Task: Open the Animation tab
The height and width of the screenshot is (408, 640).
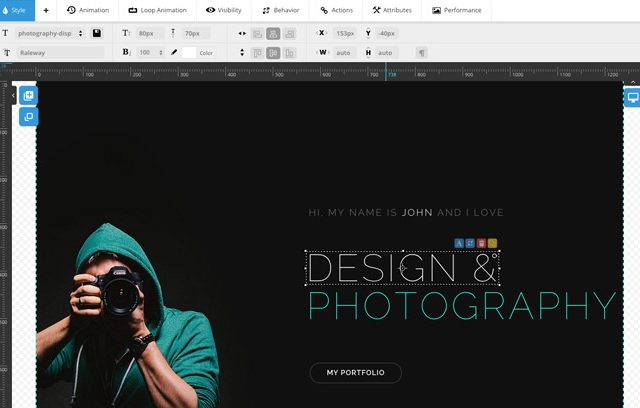Action: coord(88,10)
